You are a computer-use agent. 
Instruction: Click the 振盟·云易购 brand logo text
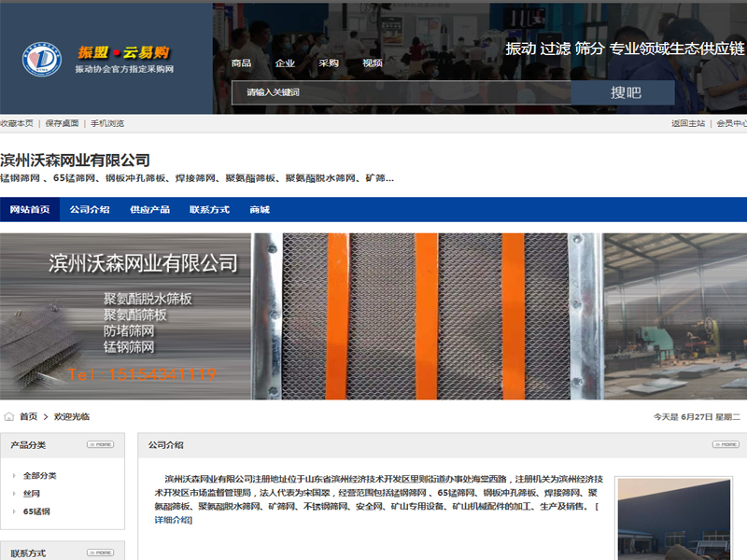(x=123, y=52)
